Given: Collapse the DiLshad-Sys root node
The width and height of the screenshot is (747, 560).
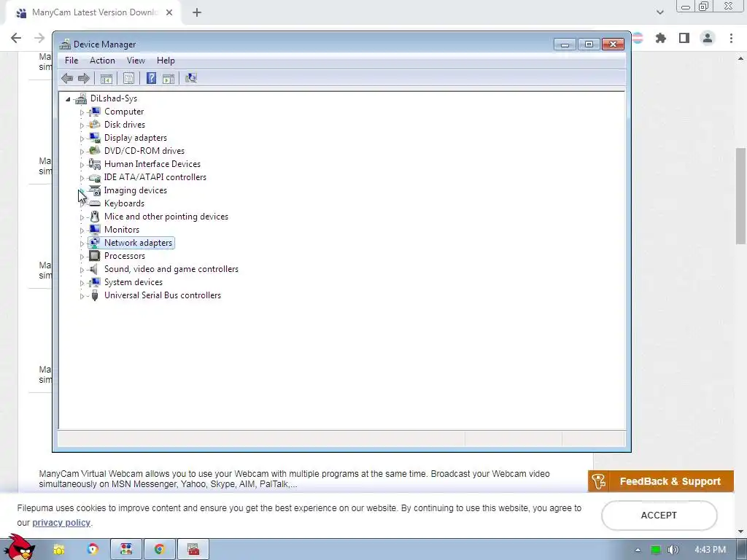Looking at the screenshot, I should [68, 99].
